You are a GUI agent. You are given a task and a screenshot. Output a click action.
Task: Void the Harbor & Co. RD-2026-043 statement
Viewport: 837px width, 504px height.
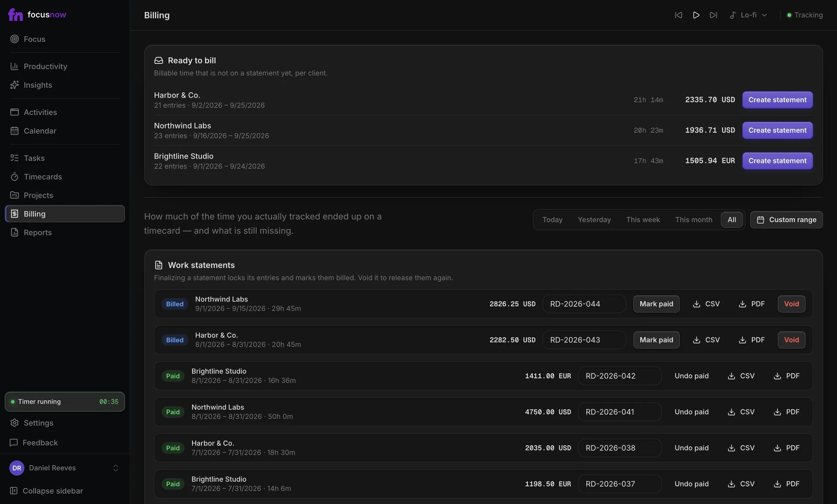791,340
